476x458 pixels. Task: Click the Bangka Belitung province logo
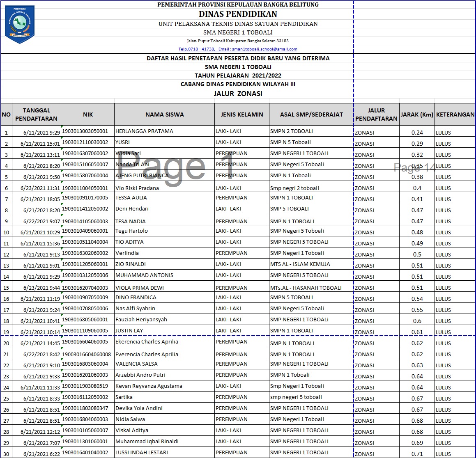[20, 24]
